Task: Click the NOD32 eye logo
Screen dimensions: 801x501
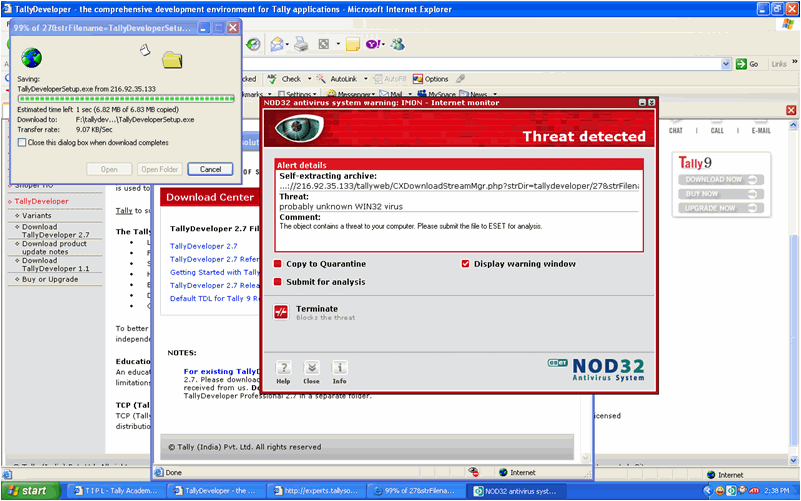Action: tap(299, 128)
